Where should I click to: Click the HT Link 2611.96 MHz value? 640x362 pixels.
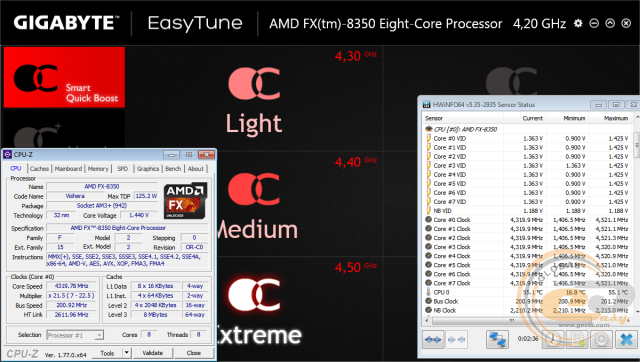click(71, 314)
